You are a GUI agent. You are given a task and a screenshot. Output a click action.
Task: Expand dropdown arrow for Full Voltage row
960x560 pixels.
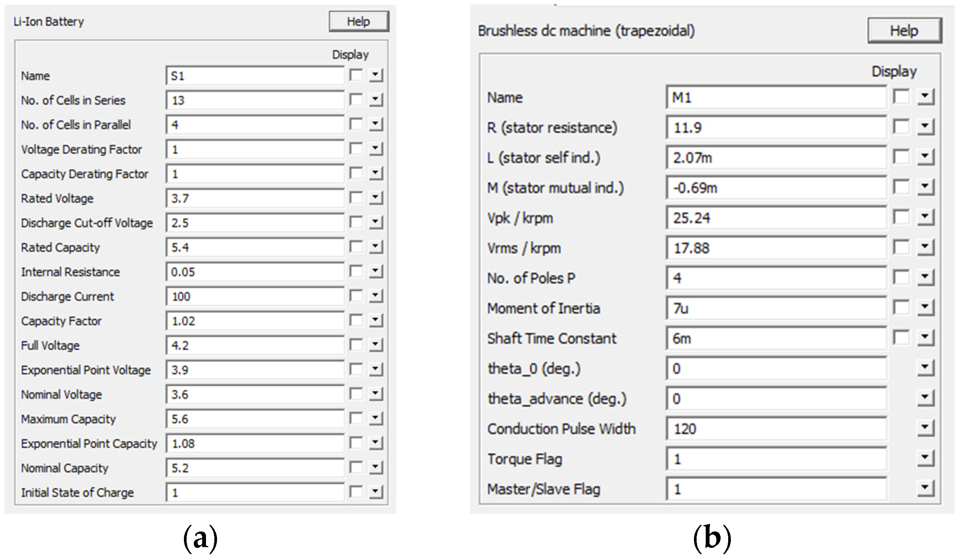coord(376,345)
